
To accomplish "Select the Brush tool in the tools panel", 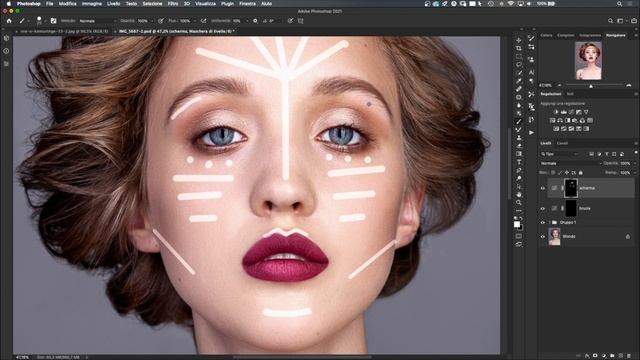I will click(x=518, y=121).
